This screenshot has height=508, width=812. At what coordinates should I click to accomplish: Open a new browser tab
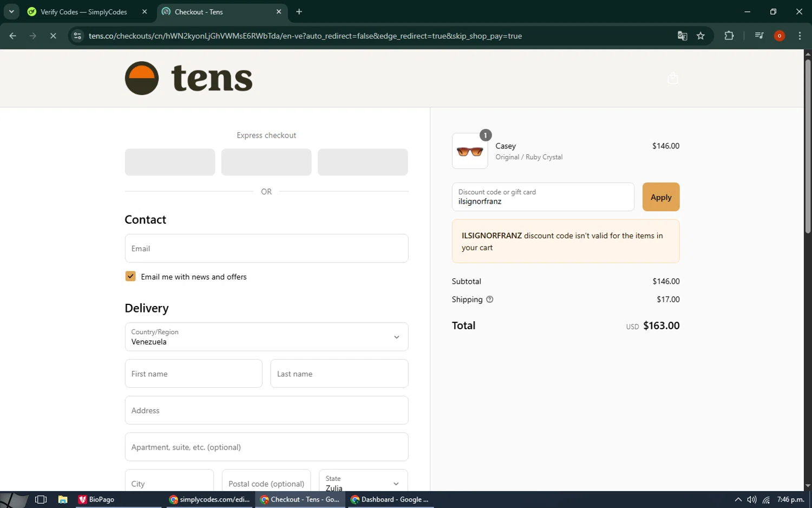coord(299,11)
